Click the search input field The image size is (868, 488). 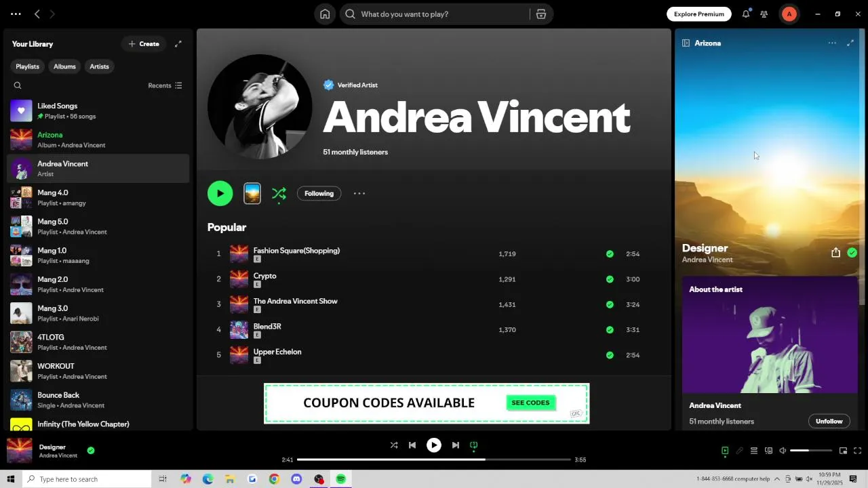pyautogui.click(x=441, y=14)
